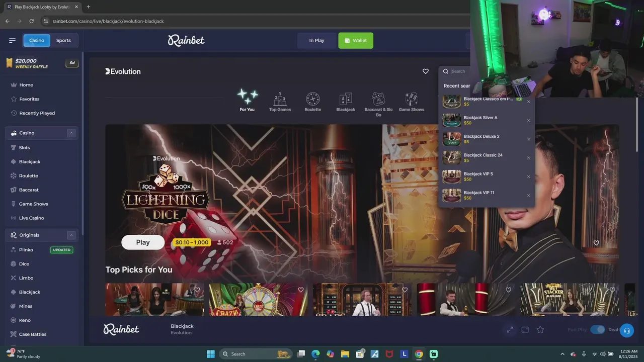This screenshot has width=644, height=362.
Task: Open Microsoft Edge from the taskbar
Action: pos(315,354)
